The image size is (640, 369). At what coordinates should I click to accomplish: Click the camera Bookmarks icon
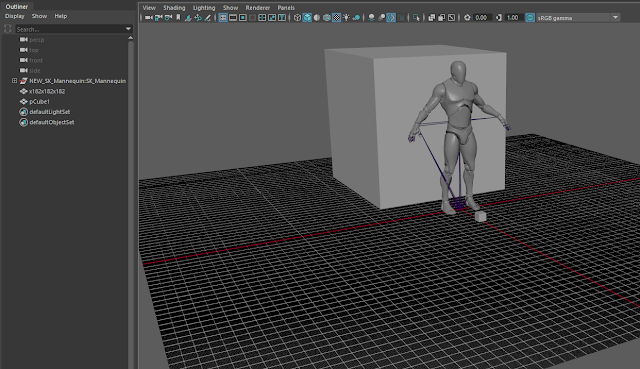tap(178, 18)
